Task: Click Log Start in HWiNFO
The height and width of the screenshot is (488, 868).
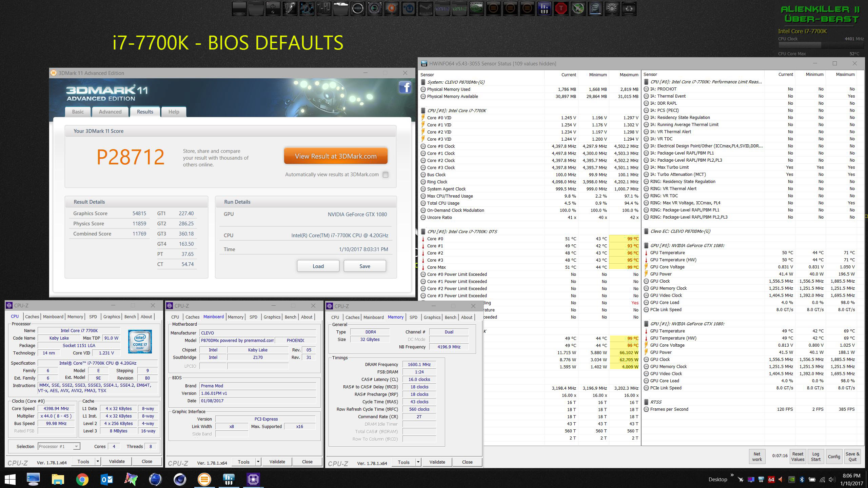Action: 815,456
